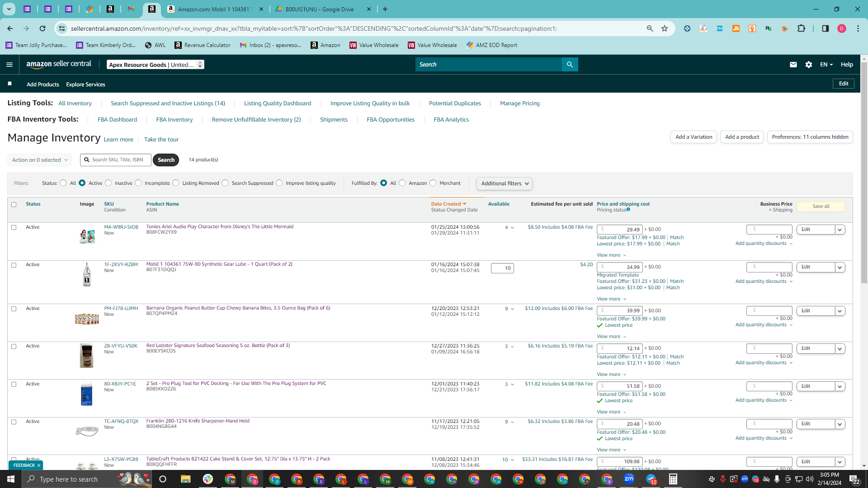Open the Shipments tool

tap(334, 120)
